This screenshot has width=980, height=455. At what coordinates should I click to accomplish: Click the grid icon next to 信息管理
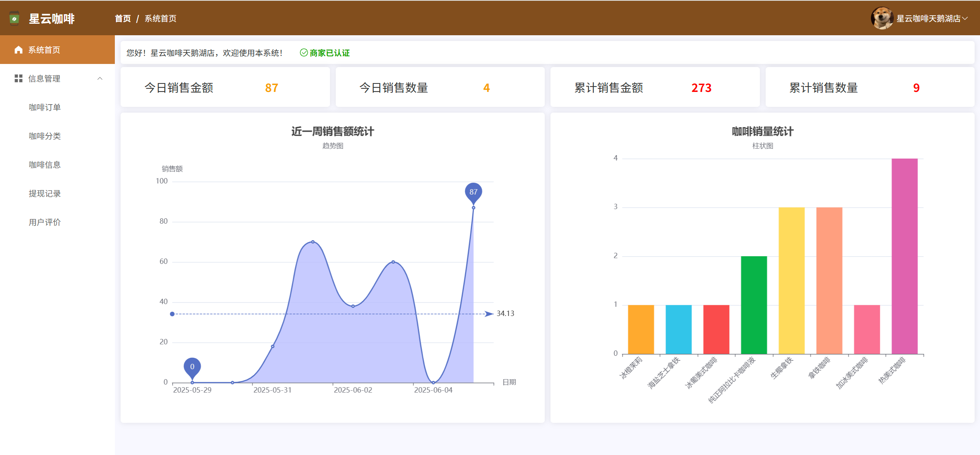[x=18, y=79]
